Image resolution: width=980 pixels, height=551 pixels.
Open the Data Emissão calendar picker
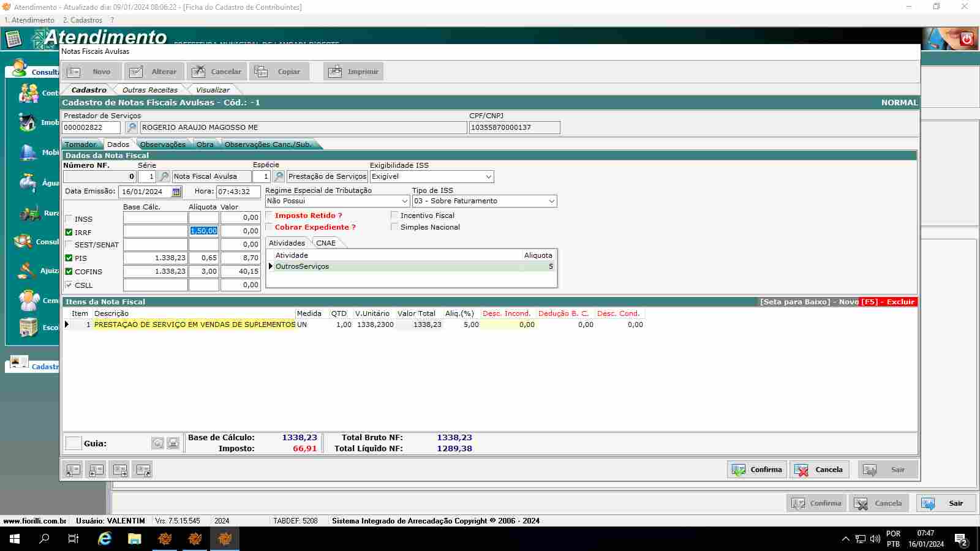pyautogui.click(x=176, y=192)
